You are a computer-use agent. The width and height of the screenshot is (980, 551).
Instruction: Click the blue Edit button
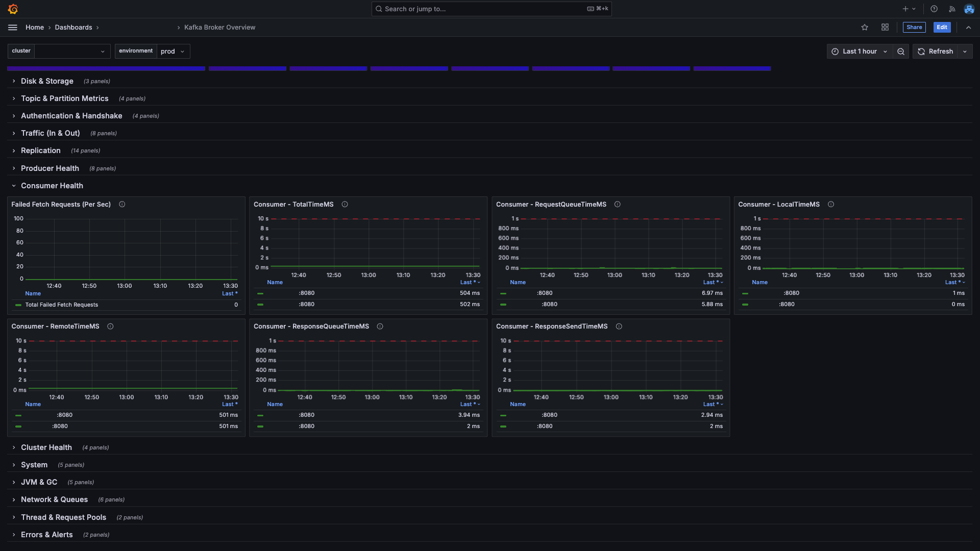tap(942, 28)
